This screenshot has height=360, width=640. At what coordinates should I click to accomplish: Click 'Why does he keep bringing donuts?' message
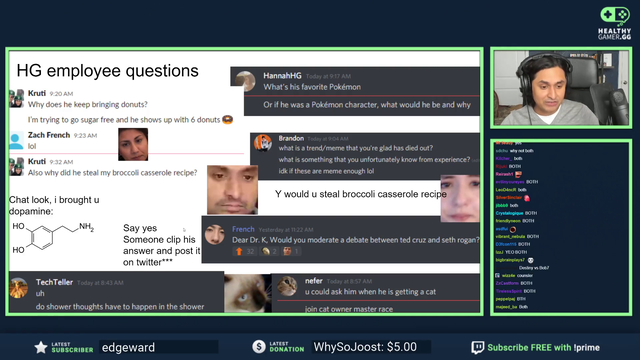click(x=88, y=104)
